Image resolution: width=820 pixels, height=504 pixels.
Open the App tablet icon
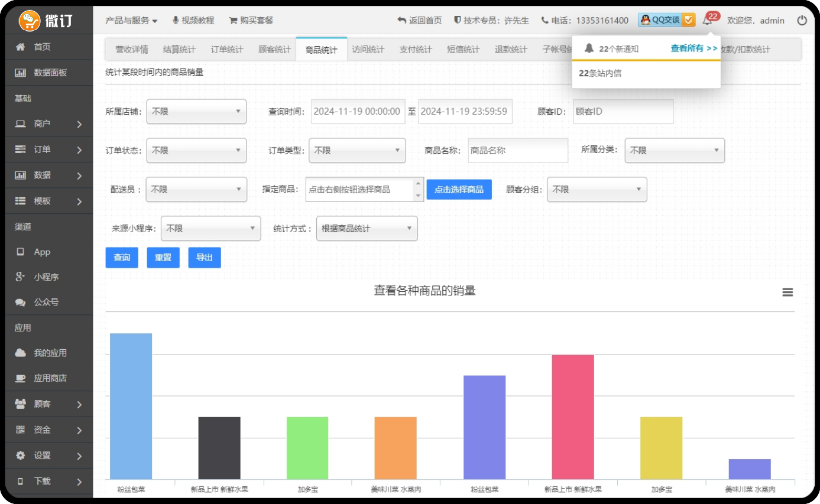tap(21, 252)
